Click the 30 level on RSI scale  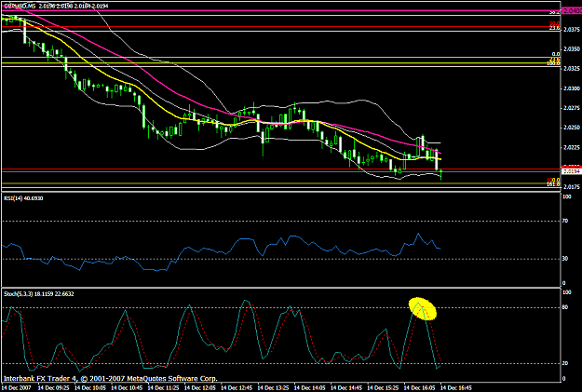pyautogui.click(x=565, y=259)
